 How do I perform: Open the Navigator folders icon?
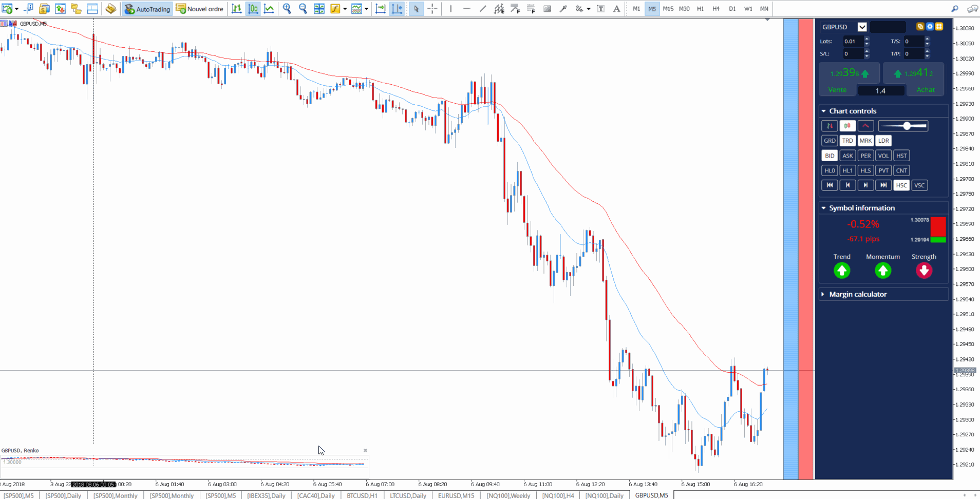pos(77,9)
